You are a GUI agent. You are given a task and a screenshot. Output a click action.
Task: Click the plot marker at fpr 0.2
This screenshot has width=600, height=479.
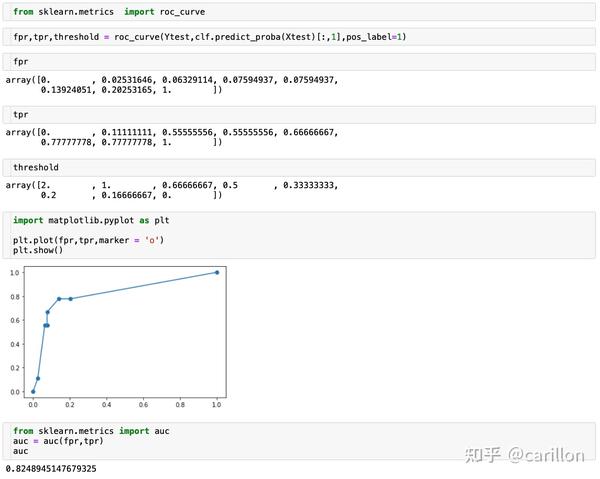[70, 299]
